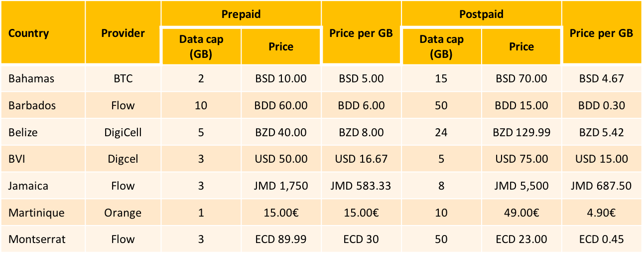The height and width of the screenshot is (254, 644).
Task: Click the Postpaid group header
Action: (481, 14)
